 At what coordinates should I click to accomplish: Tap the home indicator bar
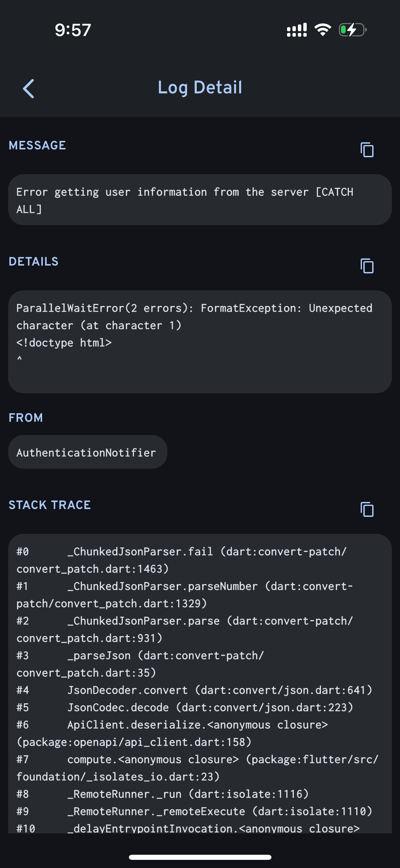(200, 857)
